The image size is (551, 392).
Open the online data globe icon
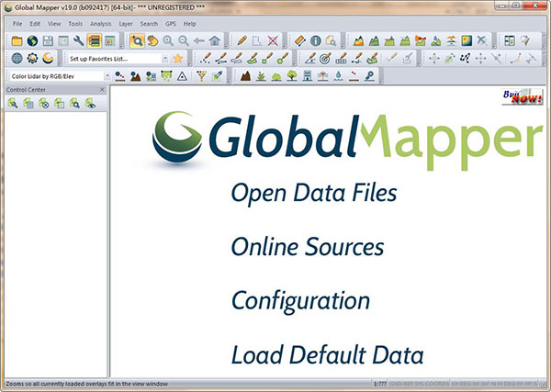click(32, 41)
